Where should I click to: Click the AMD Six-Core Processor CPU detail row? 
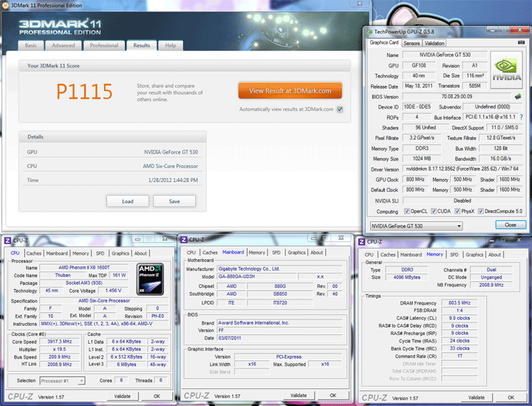112,166
